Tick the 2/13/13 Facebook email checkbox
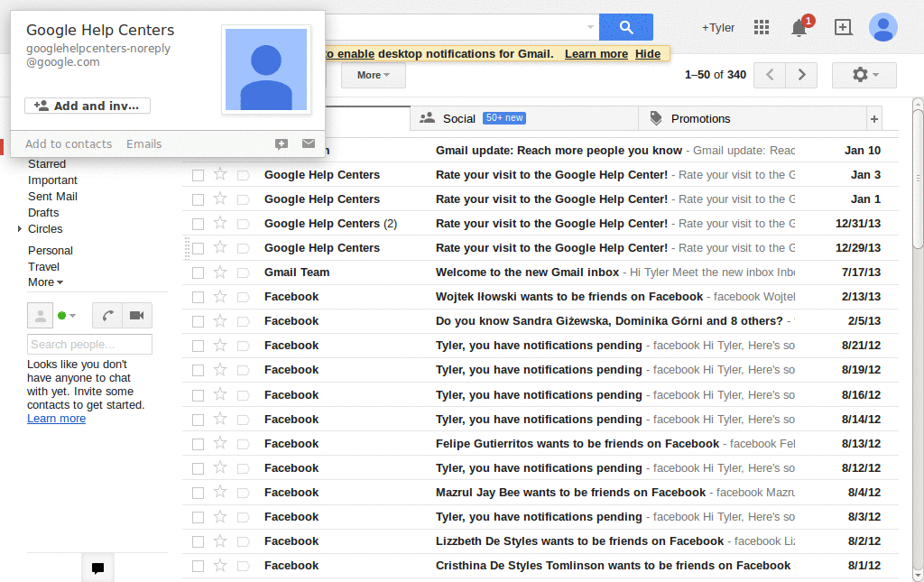 pos(198,298)
